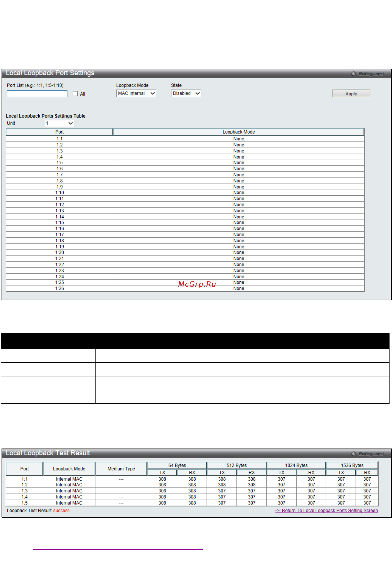Click Return To Local Loopback Ports Setting Screen link
The height and width of the screenshot is (568, 392).
coord(327,510)
